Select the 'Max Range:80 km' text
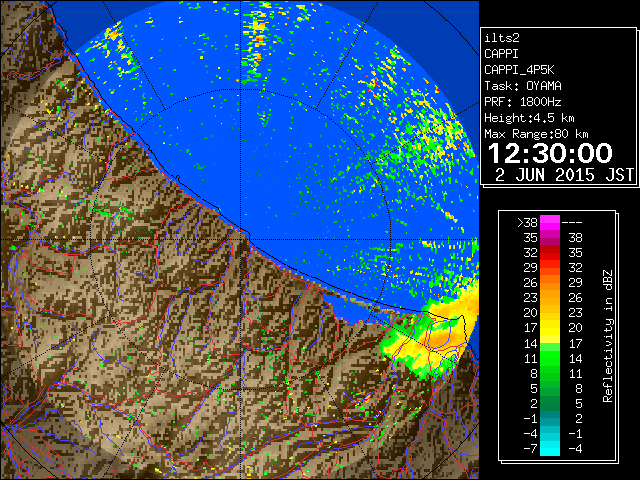Viewport: 640px width, 480px height. pyautogui.click(x=536, y=134)
